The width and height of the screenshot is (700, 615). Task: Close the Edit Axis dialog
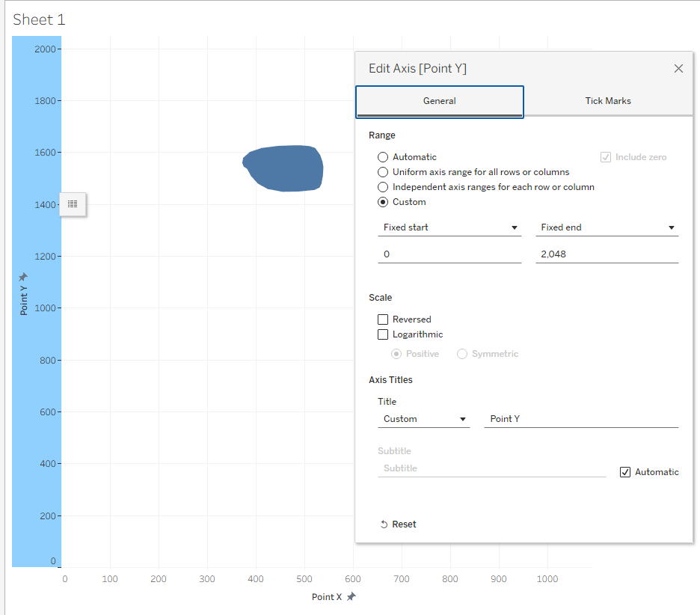point(678,69)
